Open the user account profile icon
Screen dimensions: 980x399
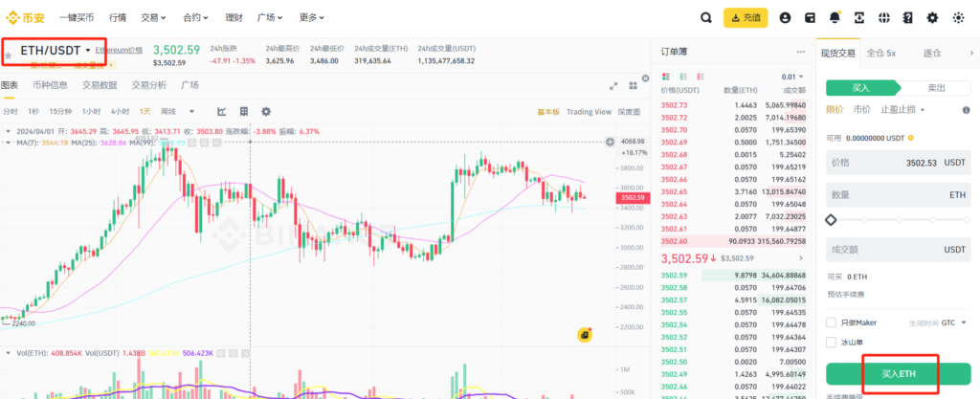coord(785,18)
